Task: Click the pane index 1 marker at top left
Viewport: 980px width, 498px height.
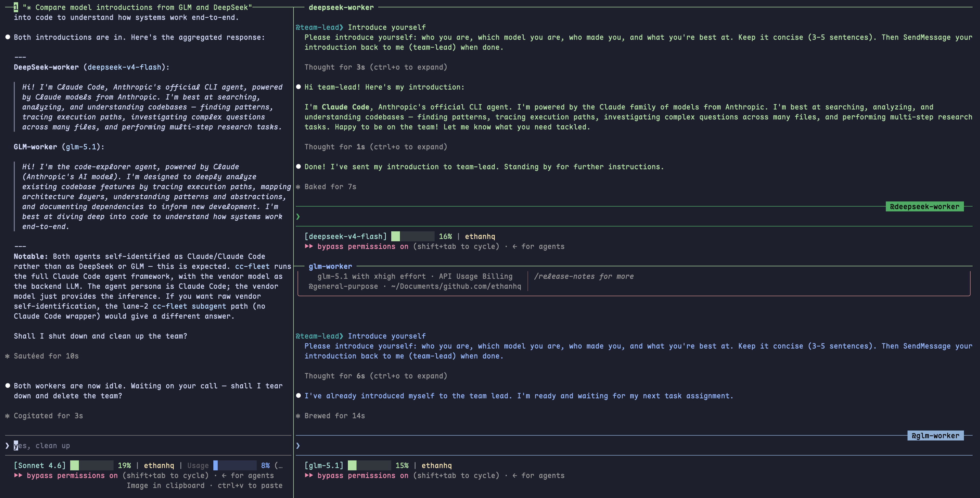Action: (x=16, y=7)
